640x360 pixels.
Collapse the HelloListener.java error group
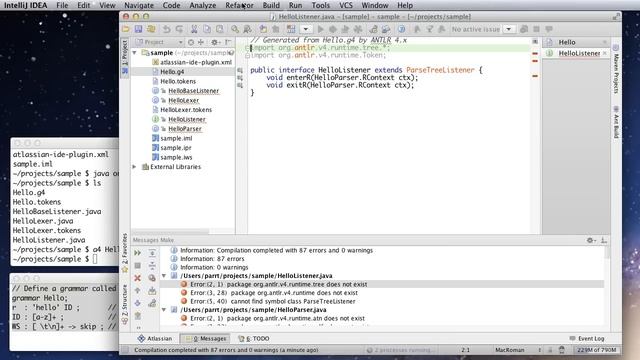tap(164, 276)
